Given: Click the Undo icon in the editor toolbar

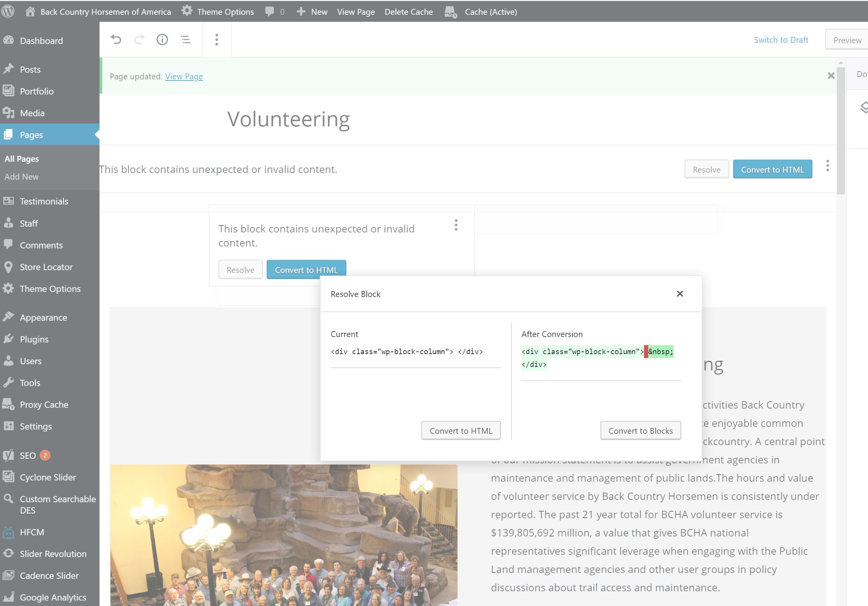Looking at the screenshot, I should (116, 39).
